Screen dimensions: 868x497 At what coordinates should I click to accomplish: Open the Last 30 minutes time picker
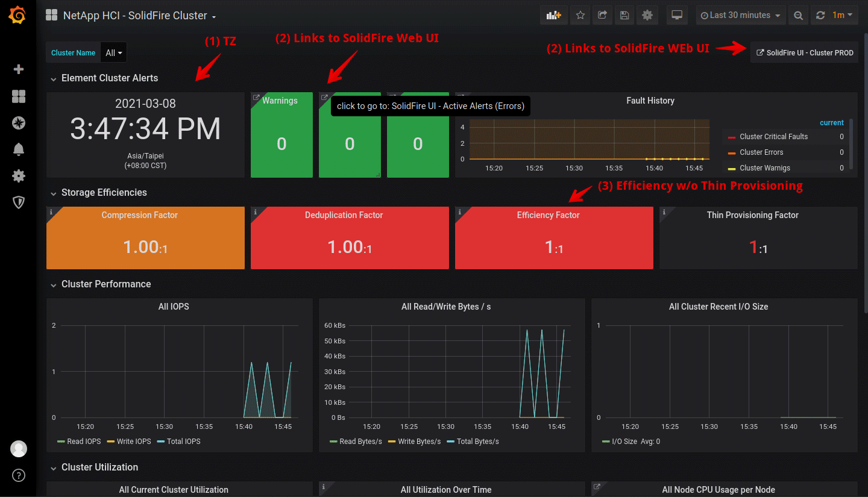pos(741,15)
